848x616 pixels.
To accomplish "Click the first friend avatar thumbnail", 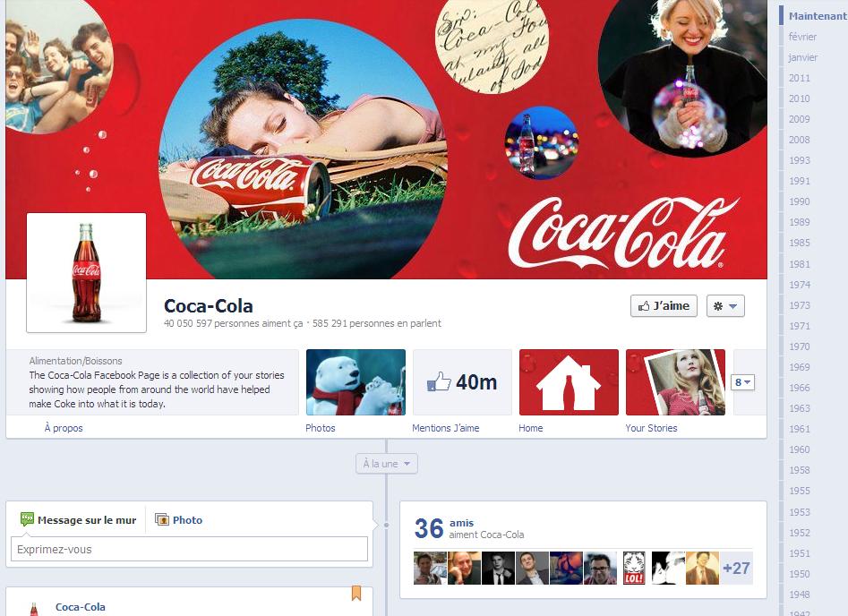I will 429,569.
